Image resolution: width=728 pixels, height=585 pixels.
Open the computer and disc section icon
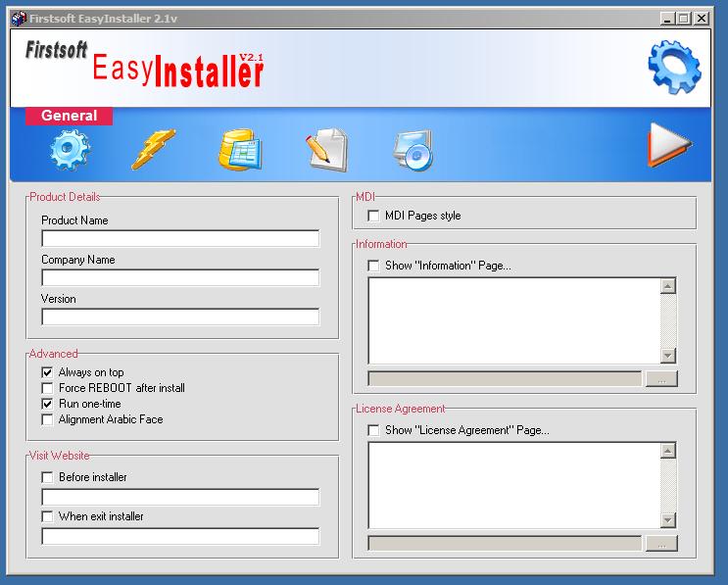coord(413,151)
